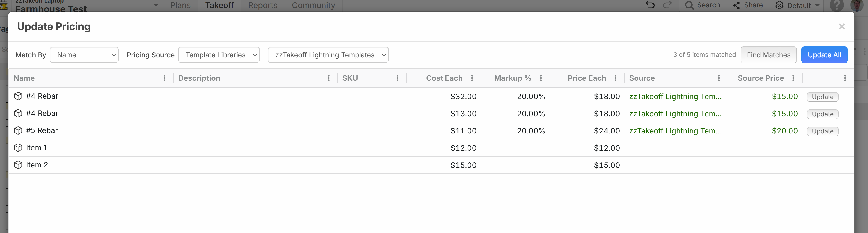Open the Name column options menu

click(164, 78)
